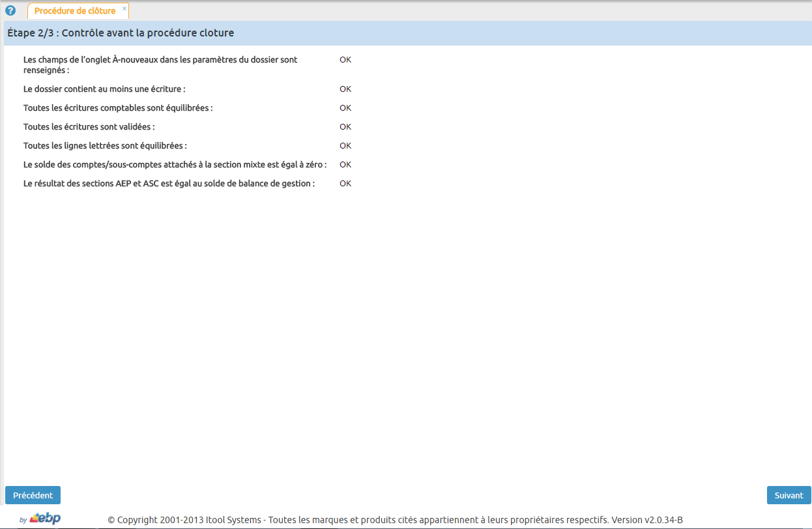Click the Suivant button

789,495
